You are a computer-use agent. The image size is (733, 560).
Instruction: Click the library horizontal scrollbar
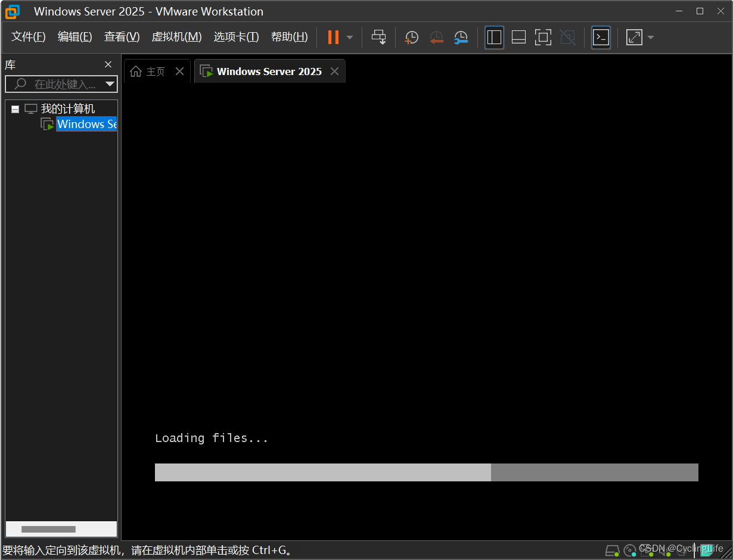click(48, 529)
